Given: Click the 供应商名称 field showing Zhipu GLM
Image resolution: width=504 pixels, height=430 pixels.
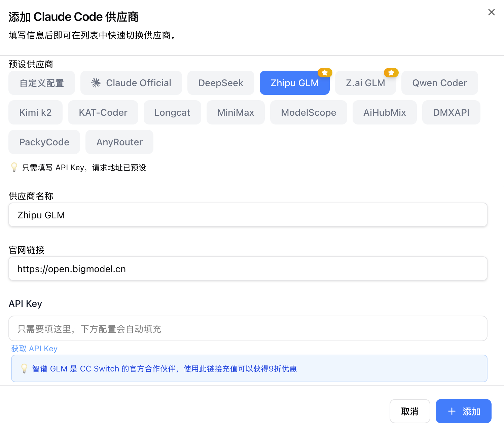Looking at the screenshot, I should point(248,215).
